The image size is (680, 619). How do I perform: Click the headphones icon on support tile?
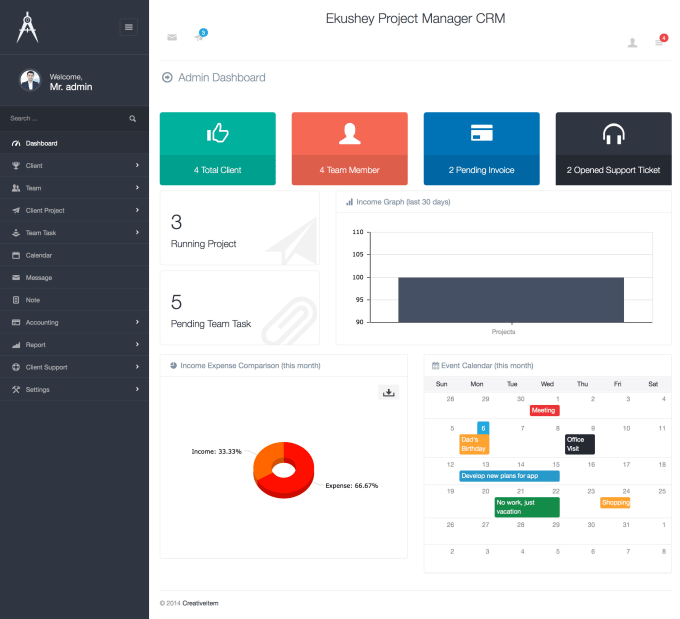(x=614, y=134)
